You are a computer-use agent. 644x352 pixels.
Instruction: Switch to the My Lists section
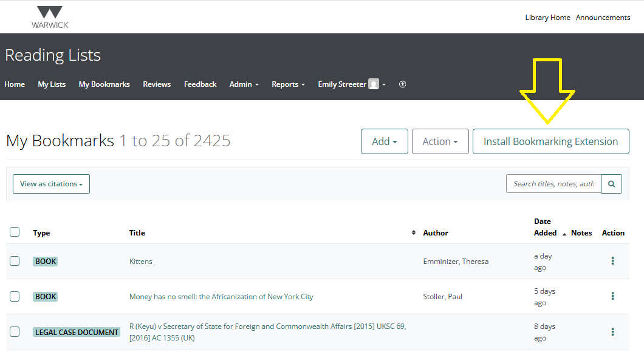(x=52, y=84)
